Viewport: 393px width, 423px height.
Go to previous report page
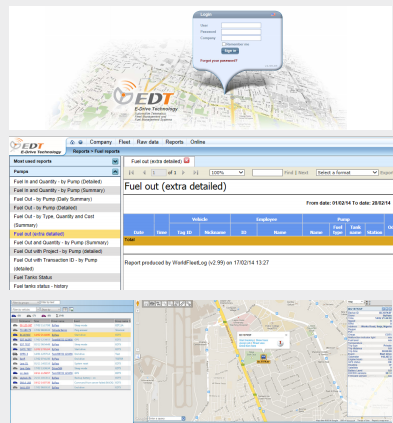[x=144, y=172]
